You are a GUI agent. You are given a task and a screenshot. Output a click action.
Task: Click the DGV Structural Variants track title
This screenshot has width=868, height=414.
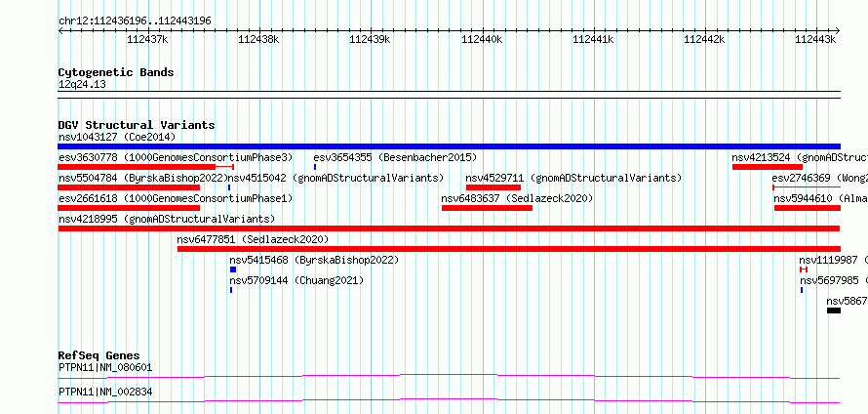click(x=137, y=125)
